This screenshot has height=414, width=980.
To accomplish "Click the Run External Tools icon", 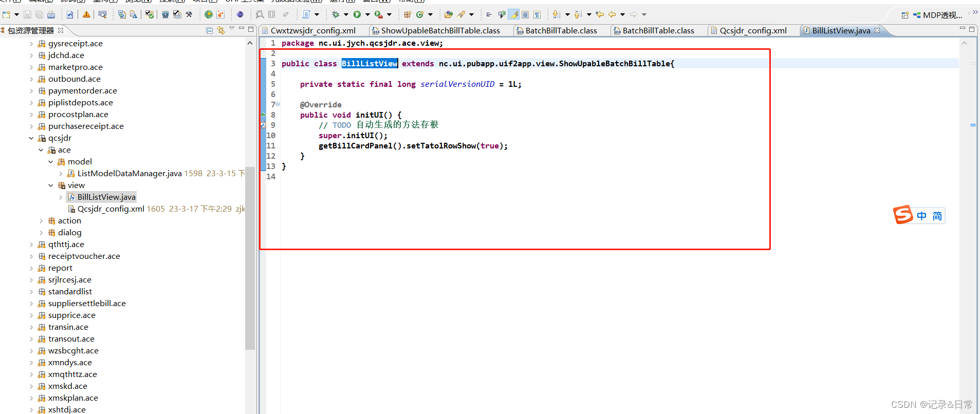I will (379, 14).
